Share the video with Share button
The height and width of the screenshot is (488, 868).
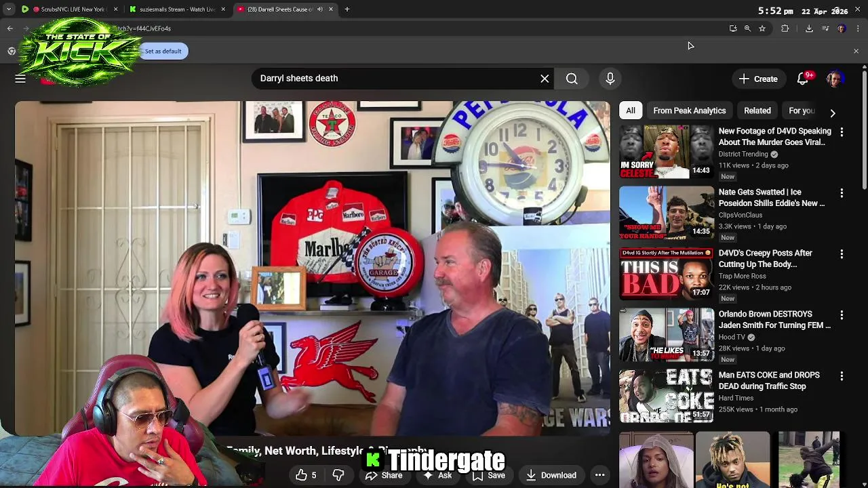[x=384, y=475]
